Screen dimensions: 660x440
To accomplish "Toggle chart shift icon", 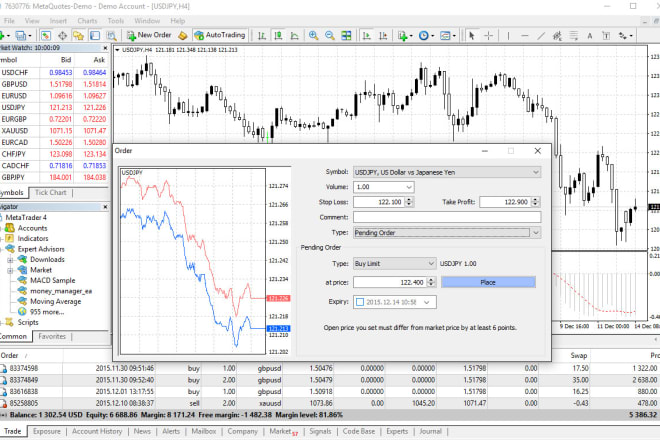I will pos(383,35).
